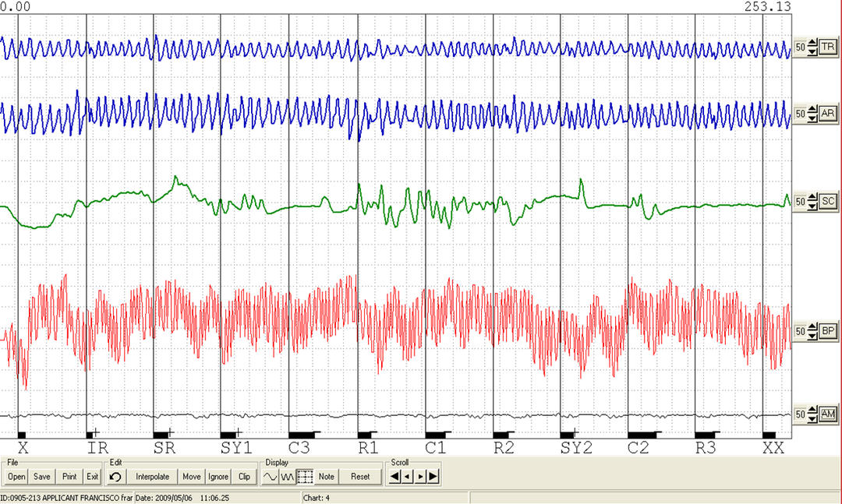Viewport: 842px width, 504px height.
Task: Select the AR channel icon
Action: 829,114
